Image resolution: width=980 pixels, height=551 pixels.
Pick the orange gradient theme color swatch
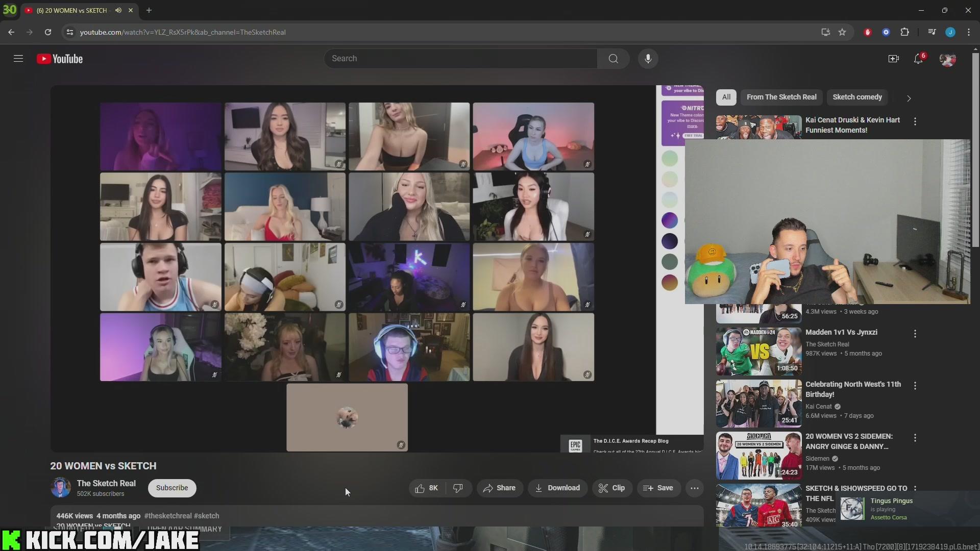[x=670, y=282]
